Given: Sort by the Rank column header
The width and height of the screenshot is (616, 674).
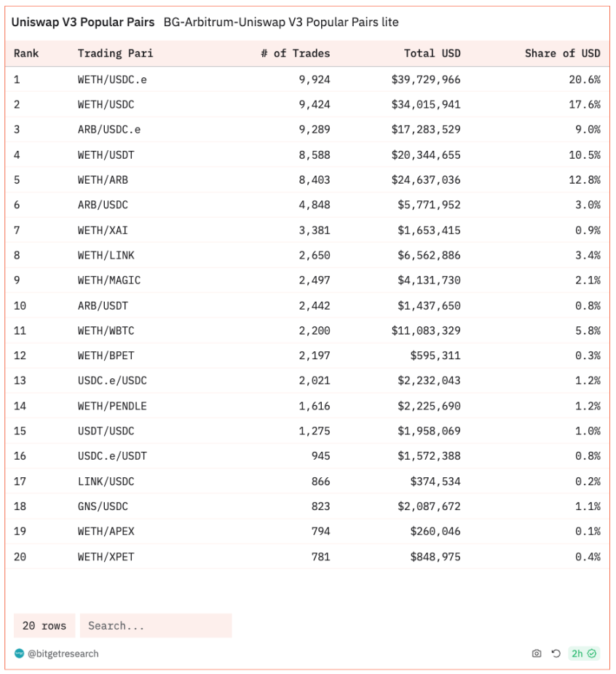Looking at the screenshot, I should point(26,53).
